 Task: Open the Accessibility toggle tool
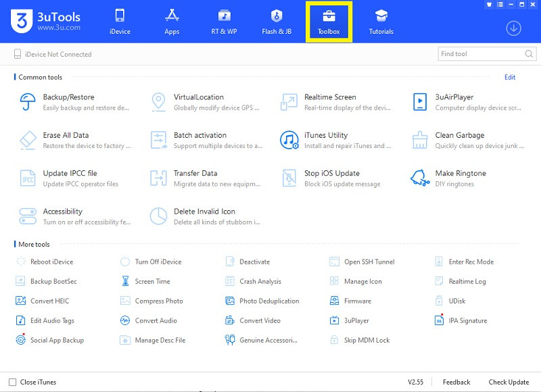(28, 216)
